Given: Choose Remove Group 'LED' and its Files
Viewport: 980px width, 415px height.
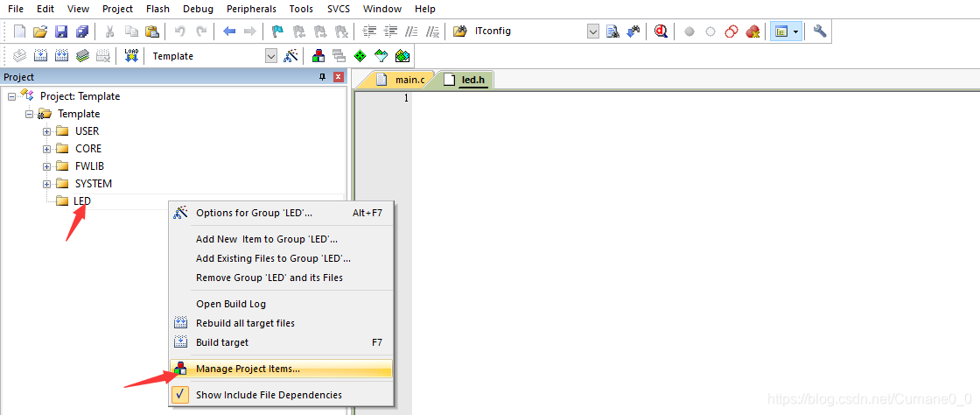Looking at the screenshot, I should (x=281, y=278).
